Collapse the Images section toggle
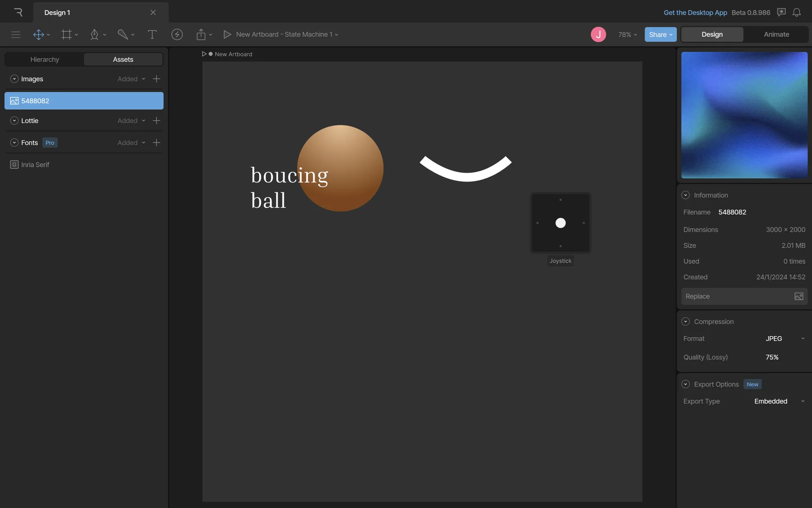 click(14, 79)
